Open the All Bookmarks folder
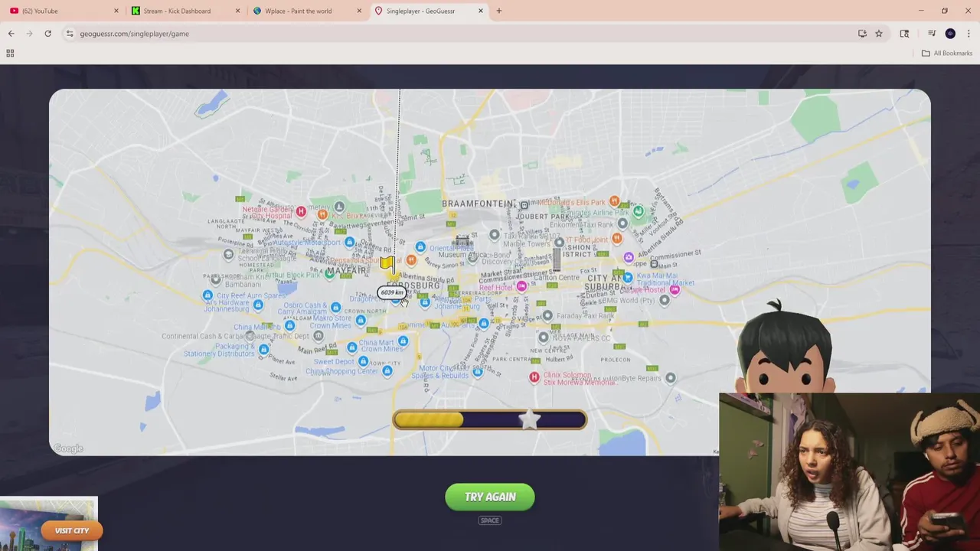 [947, 53]
